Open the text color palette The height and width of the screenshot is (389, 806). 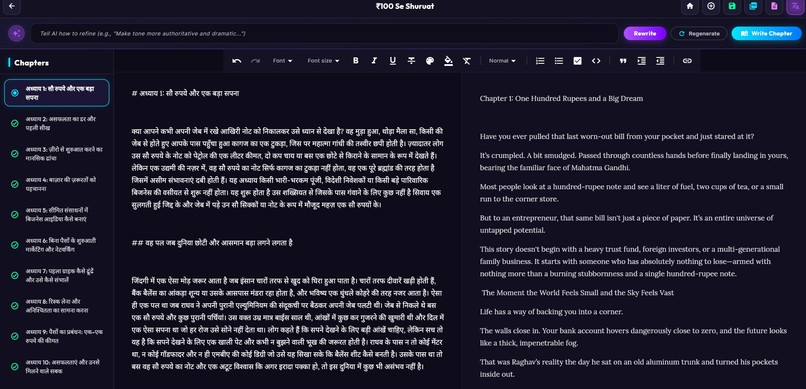[430, 61]
